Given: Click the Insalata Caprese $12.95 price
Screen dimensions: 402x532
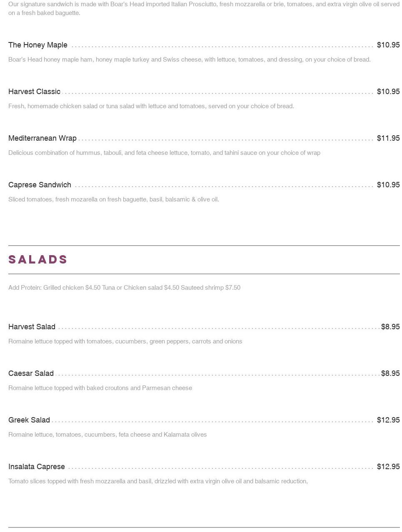Looking at the screenshot, I should (x=388, y=467).
